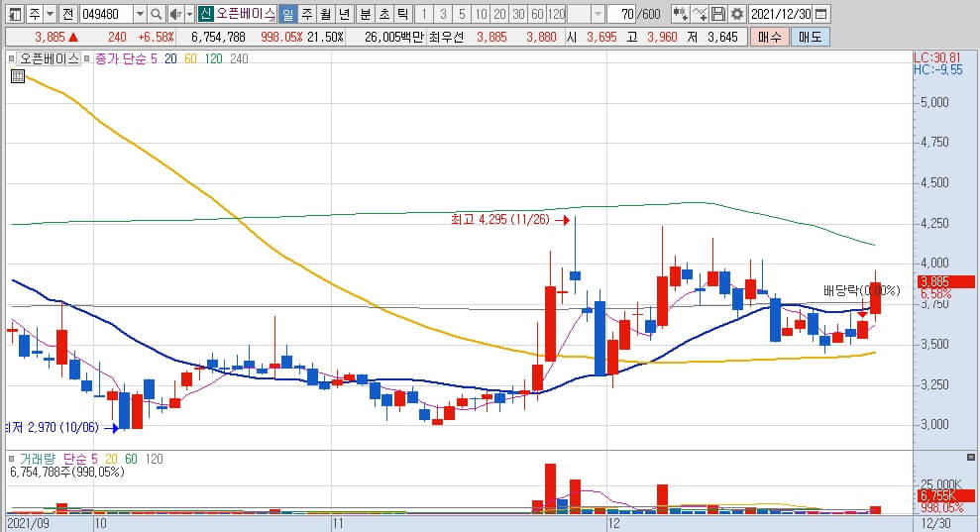
Task: Select the 3 interval button
Action: 443,14
